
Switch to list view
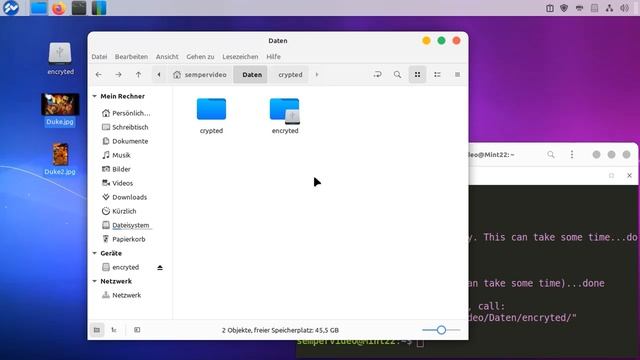[x=437, y=74]
